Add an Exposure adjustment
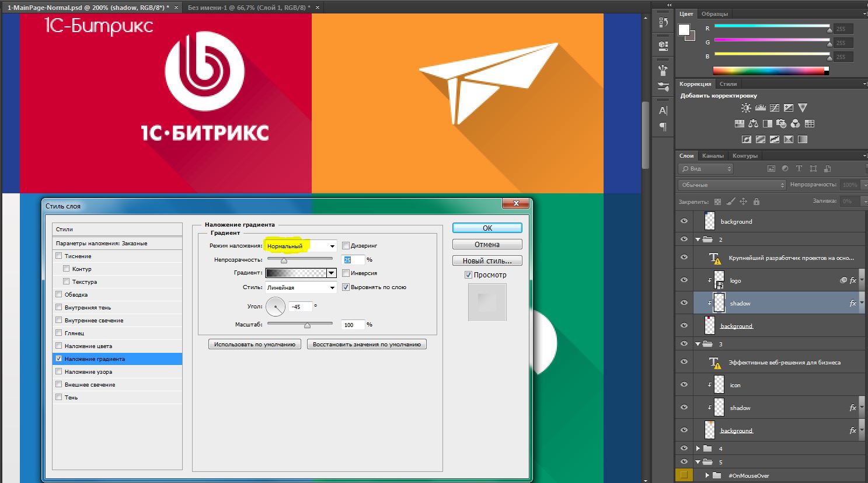Screen dimensions: 868x483 point(789,108)
